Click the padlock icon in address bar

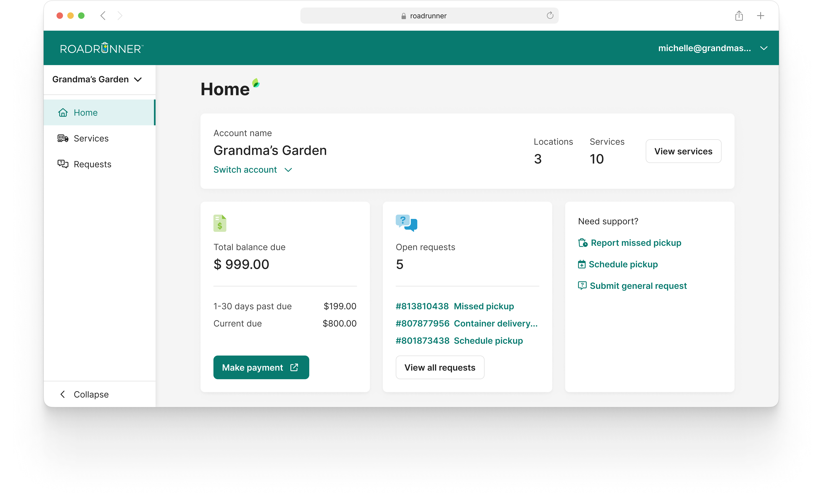pyautogui.click(x=404, y=16)
